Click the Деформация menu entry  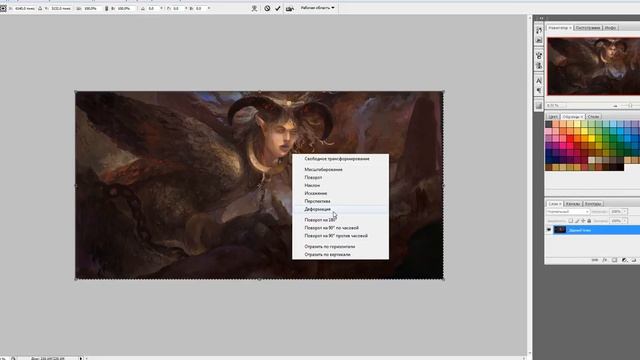point(318,209)
